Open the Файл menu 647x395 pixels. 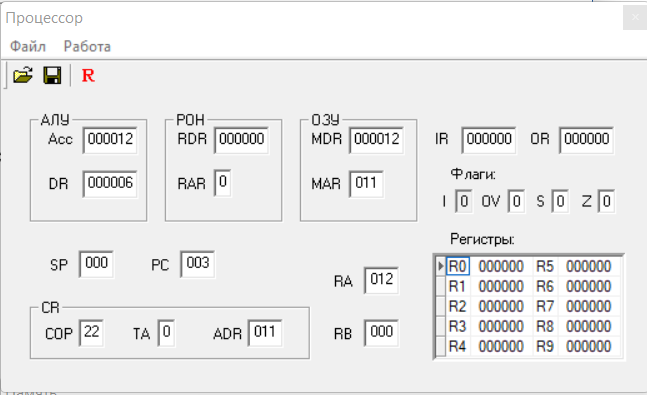click(x=28, y=46)
